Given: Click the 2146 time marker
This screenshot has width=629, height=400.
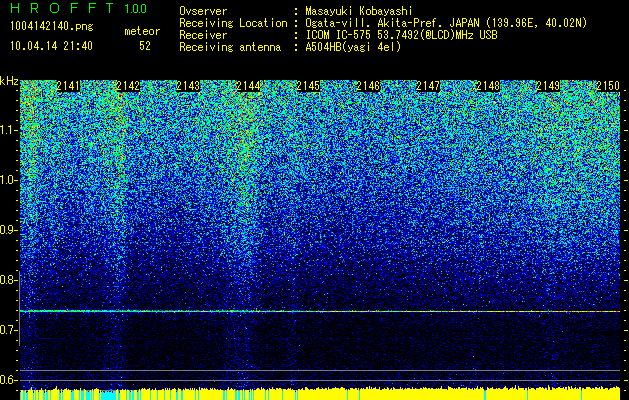Looking at the screenshot, I should coord(368,86).
